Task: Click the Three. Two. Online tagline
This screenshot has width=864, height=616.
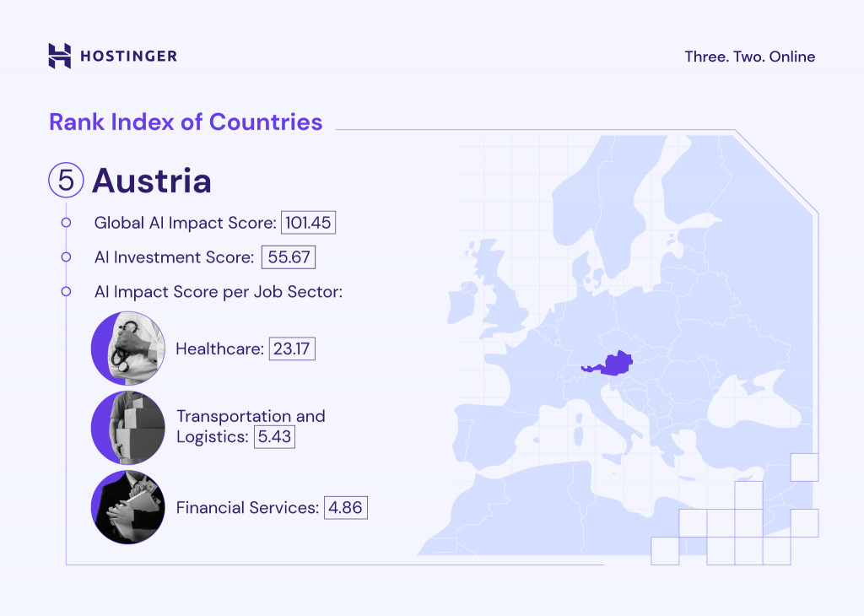Action: 750,57
